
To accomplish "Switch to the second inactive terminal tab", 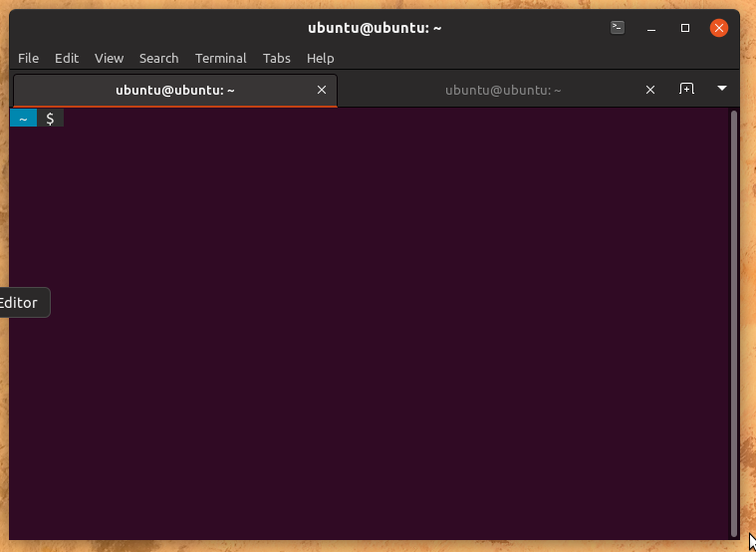I will coord(503,91).
